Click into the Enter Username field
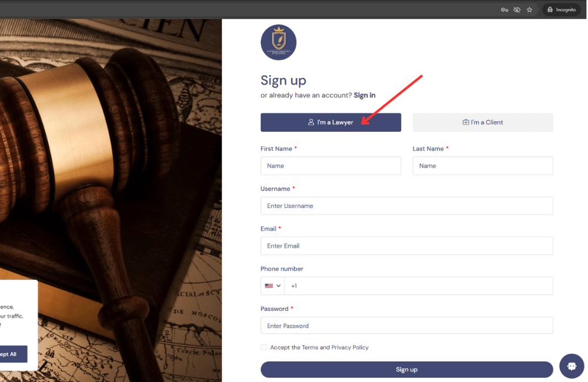This screenshot has height=382, width=588. tap(406, 206)
